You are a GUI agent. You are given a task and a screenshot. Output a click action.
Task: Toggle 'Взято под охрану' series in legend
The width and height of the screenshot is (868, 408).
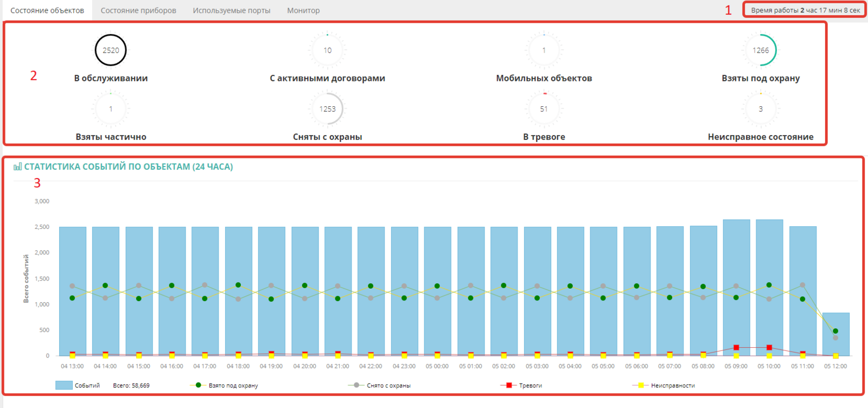tap(233, 386)
